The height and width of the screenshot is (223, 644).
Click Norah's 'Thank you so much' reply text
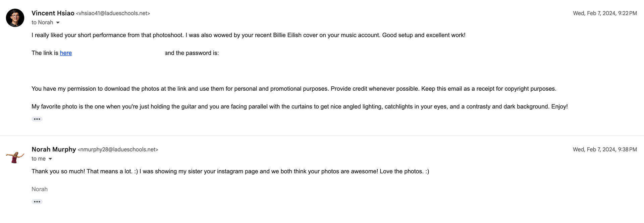[x=230, y=171]
